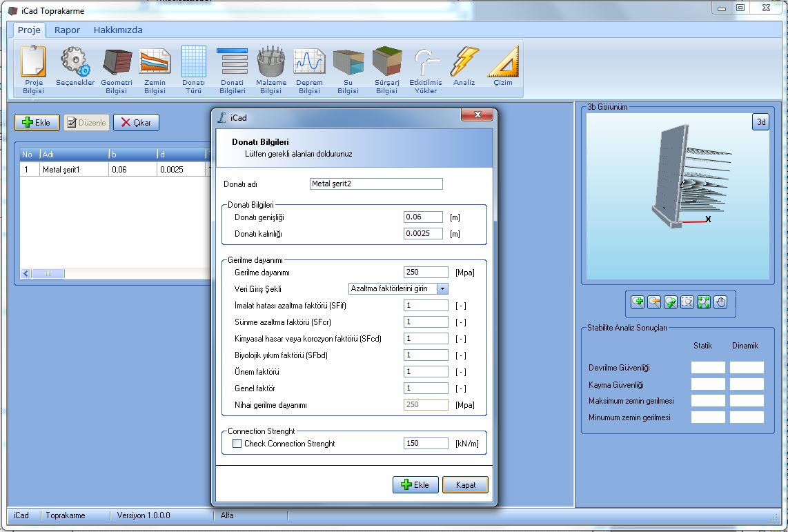
Task: Open Geometri Bilgisi tool
Action: [116, 70]
